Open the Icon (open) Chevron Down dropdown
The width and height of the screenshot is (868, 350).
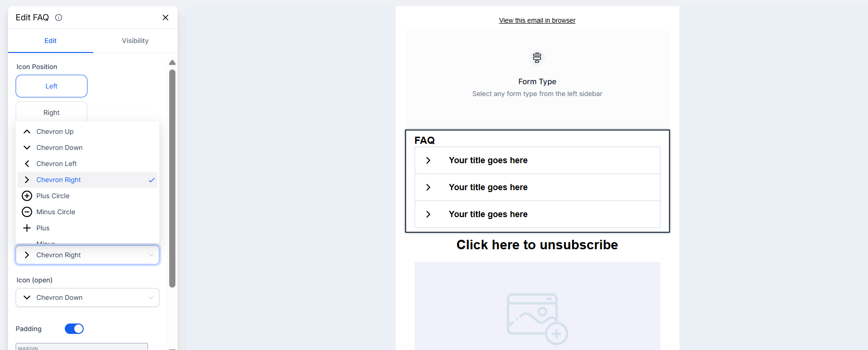87,297
